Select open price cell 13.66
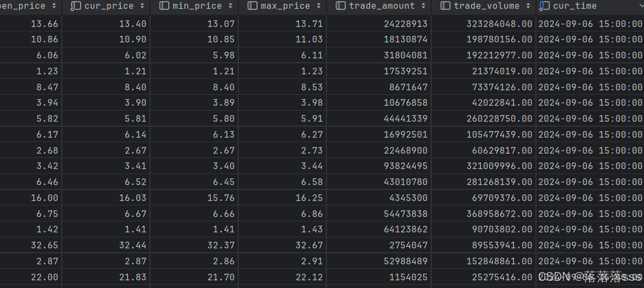This screenshot has width=644, height=288. coord(45,24)
